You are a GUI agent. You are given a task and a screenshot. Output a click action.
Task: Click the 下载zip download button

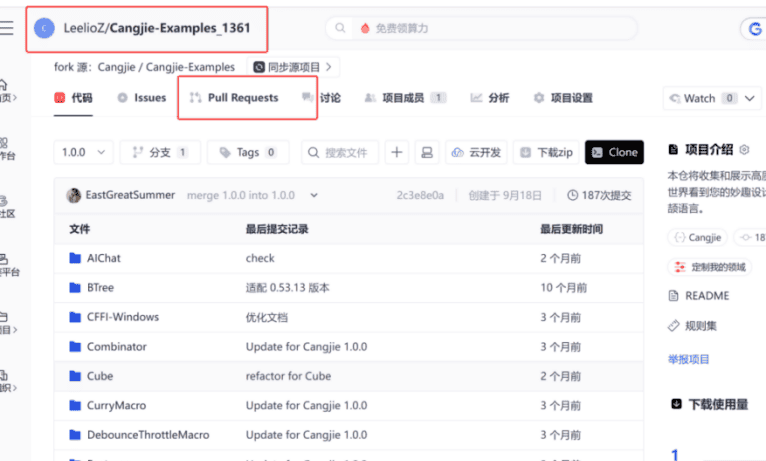pyautogui.click(x=544, y=153)
